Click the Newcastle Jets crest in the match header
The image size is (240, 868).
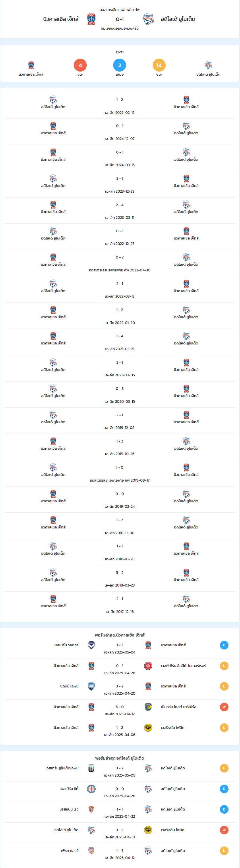91,19
